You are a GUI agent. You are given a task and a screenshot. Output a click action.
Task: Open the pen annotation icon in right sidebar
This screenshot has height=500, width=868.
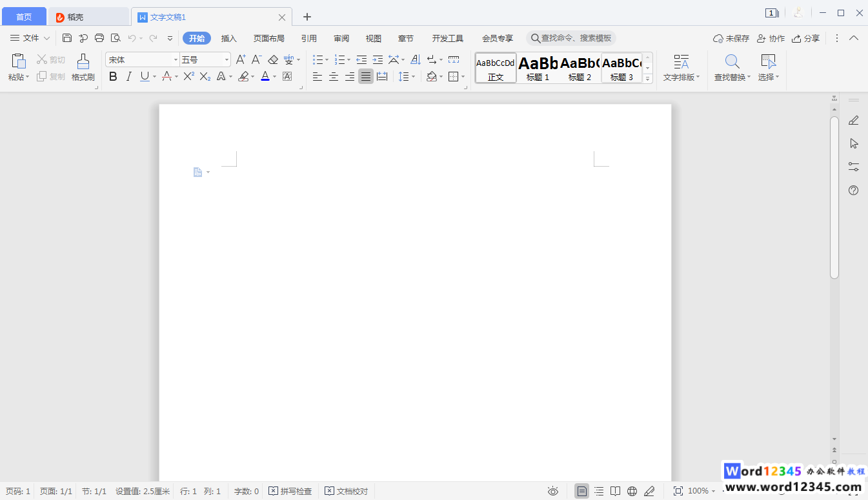click(x=853, y=120)
